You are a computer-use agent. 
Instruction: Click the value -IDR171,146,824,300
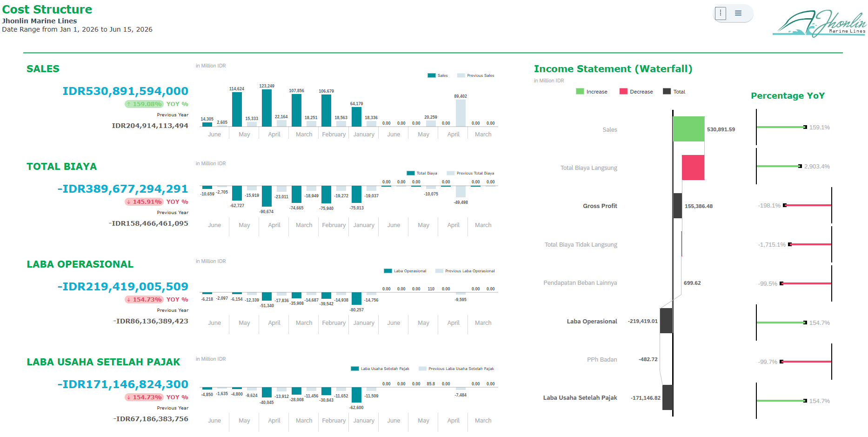(x=123, y=384)
